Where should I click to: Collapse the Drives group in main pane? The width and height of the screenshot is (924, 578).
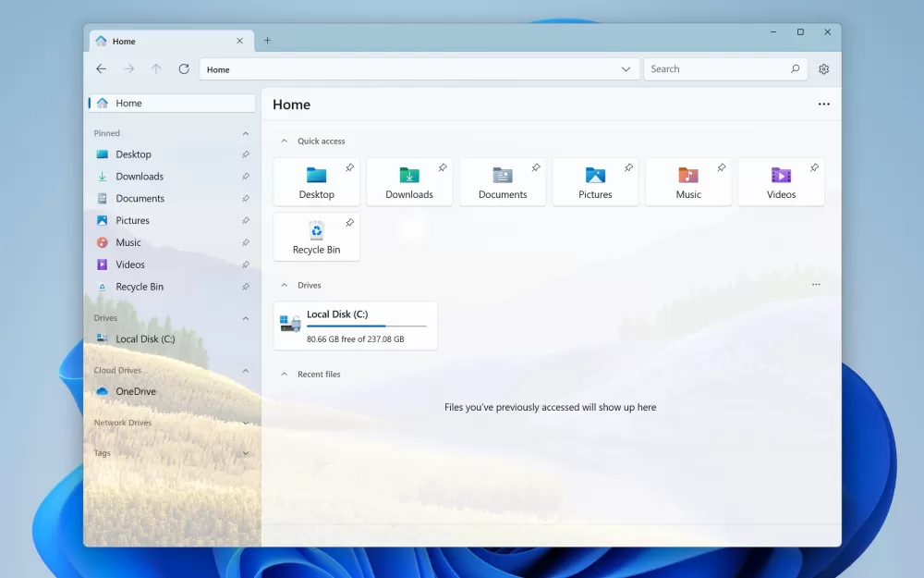pos(284,285)
